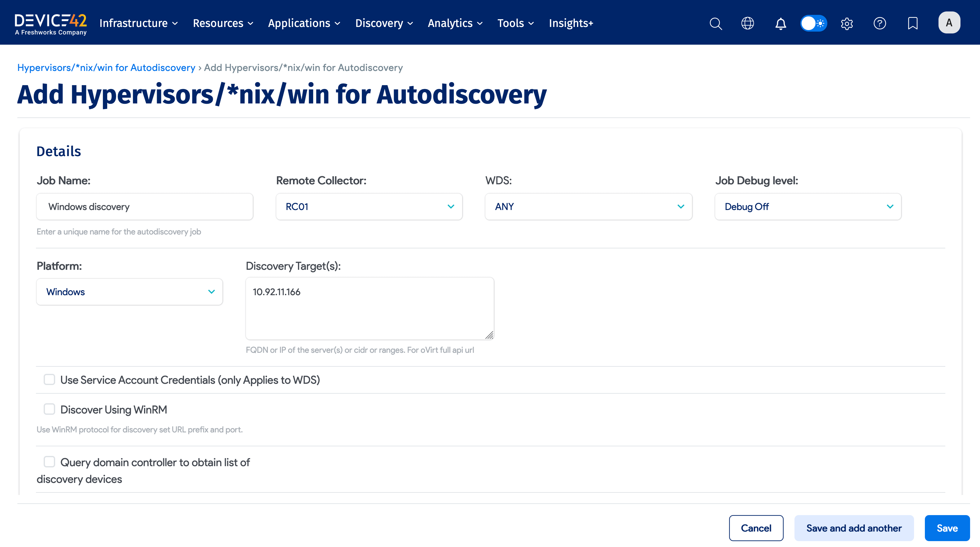Image resolution: width=980 pixels, height=547 pixels.
Task: Click Save and add another
Action: click(854, 528)
